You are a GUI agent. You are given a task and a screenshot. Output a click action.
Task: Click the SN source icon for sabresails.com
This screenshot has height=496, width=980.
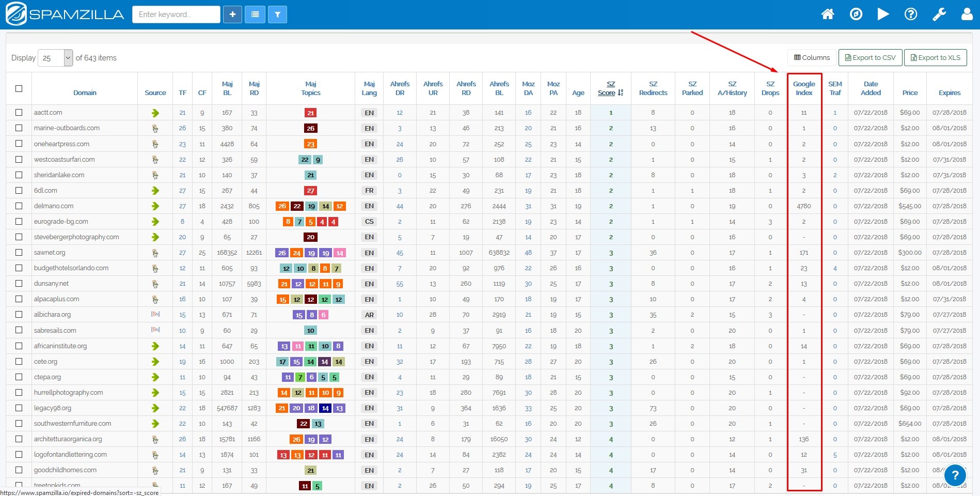click(155, 330)
